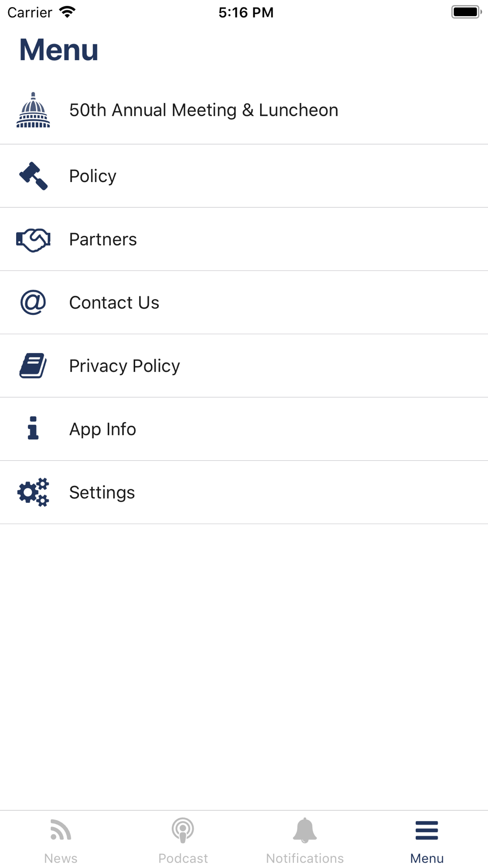Tap the book Privacy Policy icon
Viewport: 488px width, 868px height.
[33, 366]
